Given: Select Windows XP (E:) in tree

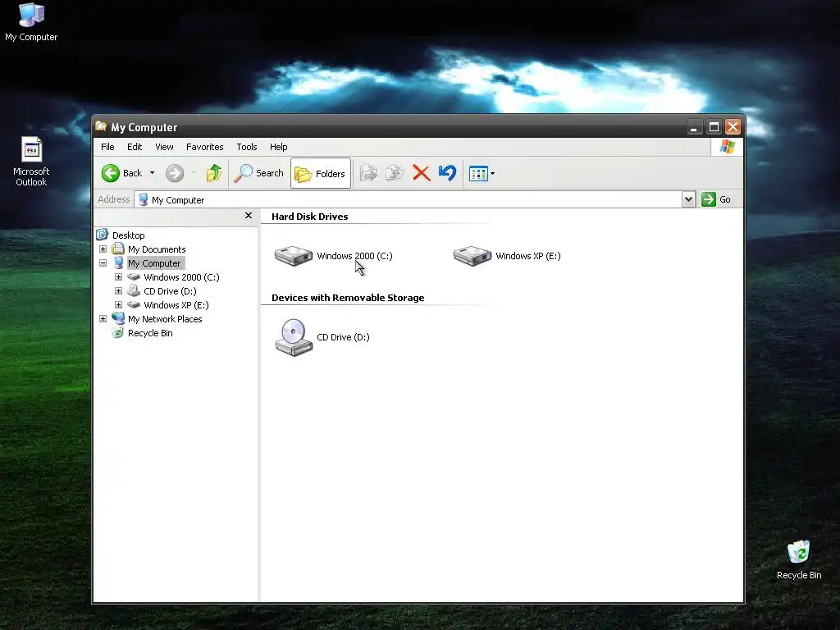Looking at the screenshot, I should tap(176, 305).
